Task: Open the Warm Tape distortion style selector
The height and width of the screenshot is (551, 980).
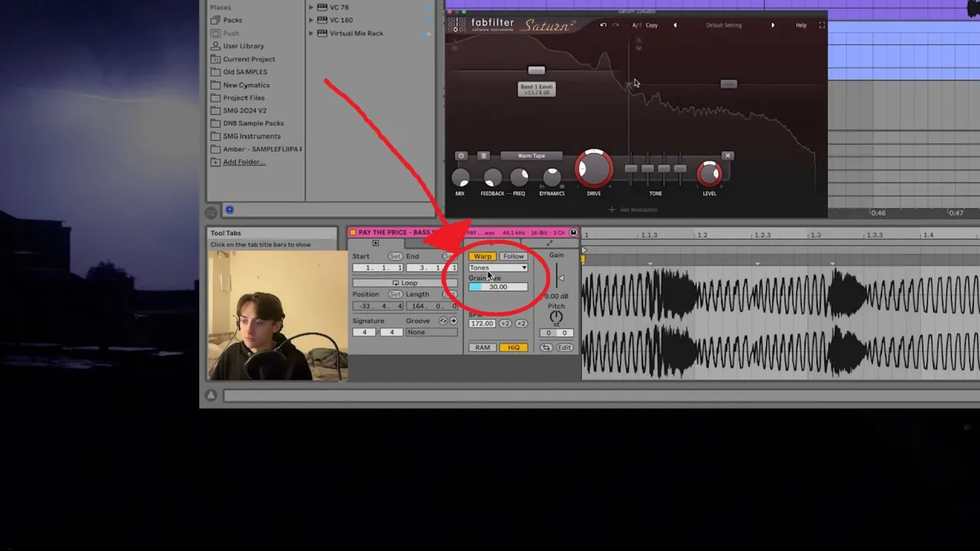Action: point(531,156)
